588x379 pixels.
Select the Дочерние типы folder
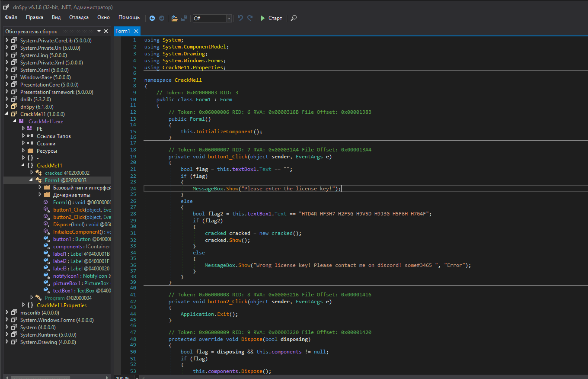pyautogui.click(x=72, y=195)
